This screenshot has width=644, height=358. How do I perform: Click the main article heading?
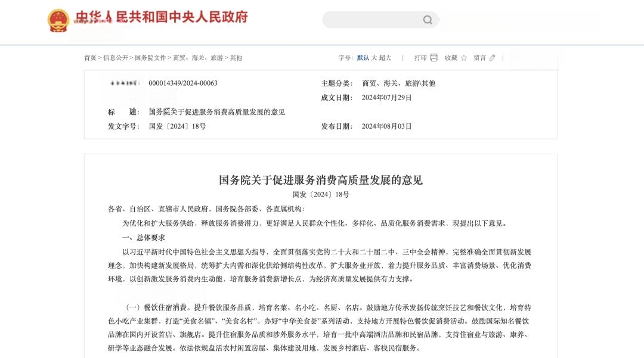[x=321, y=180]
